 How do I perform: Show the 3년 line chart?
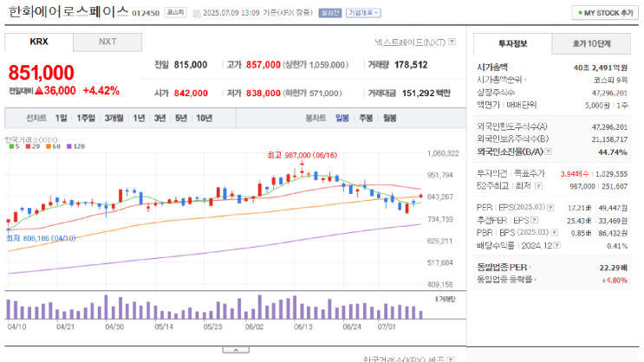click(x=159, y=118)
